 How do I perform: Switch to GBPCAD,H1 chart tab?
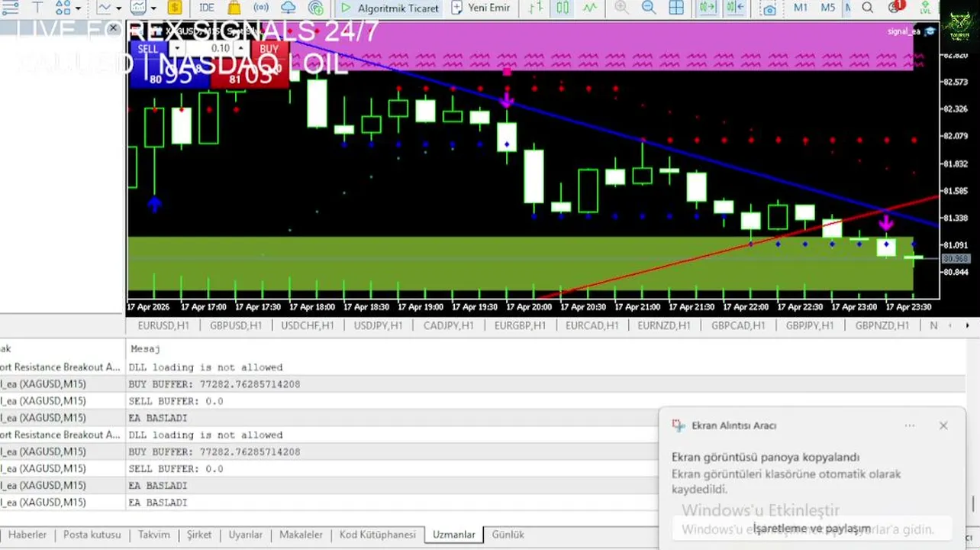pyautogui.click(x=738, y=325)
